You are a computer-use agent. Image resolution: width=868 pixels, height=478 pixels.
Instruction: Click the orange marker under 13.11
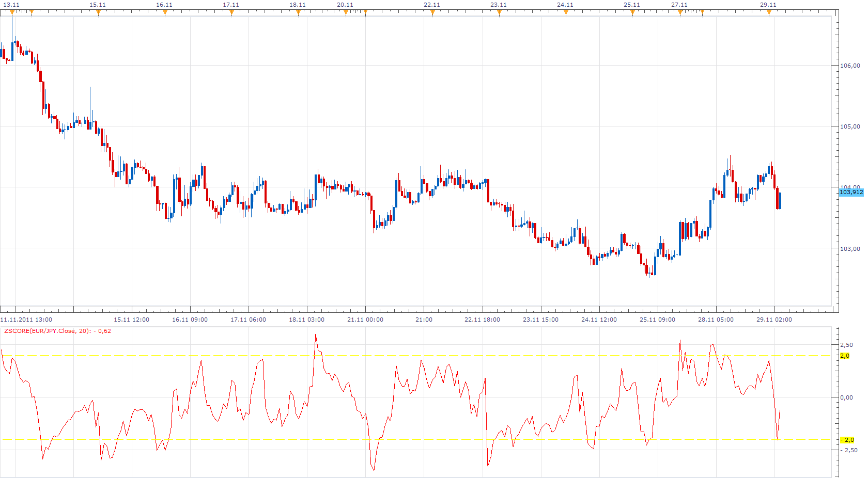coord(12,12)
